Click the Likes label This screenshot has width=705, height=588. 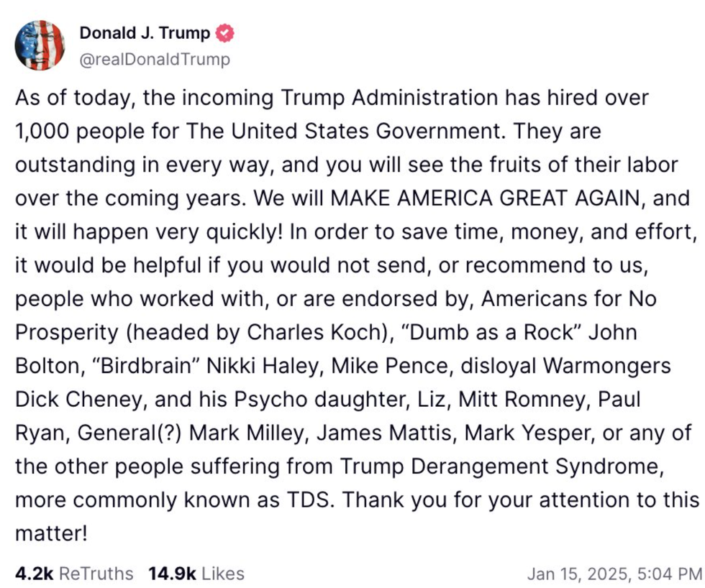click(223, 574)
